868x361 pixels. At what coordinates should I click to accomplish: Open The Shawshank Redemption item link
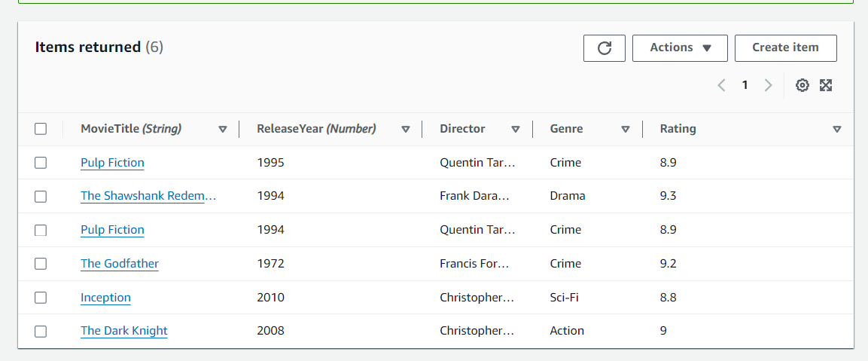click(148, 196)
